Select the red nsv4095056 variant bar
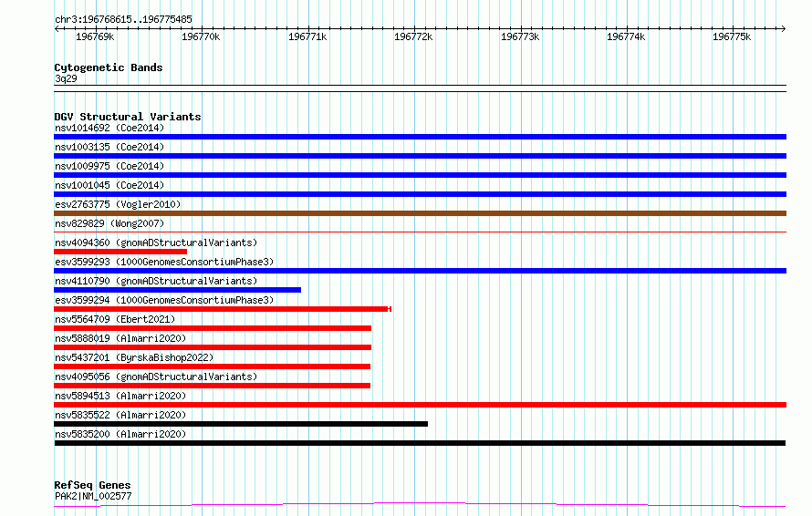This screenshot has width=812, height=516. [212, 386]
